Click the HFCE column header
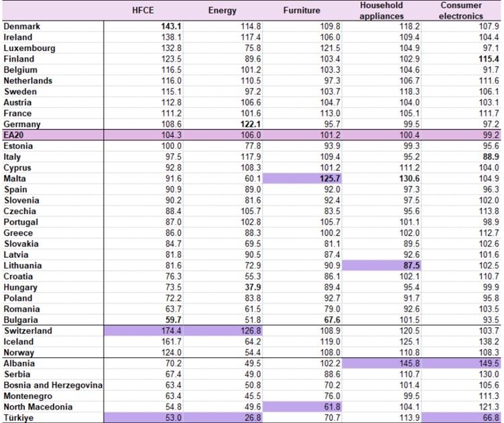 click(142, 11)
